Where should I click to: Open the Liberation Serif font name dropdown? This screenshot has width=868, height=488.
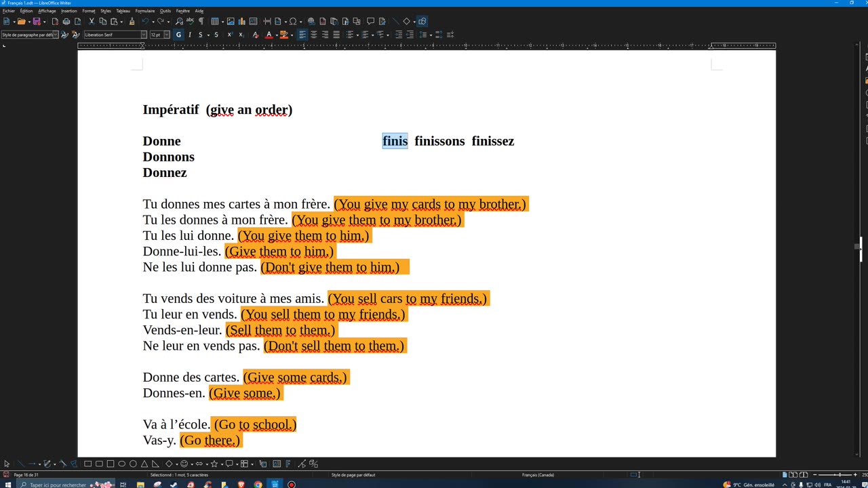pyautogui.click(x=144, y=35)
